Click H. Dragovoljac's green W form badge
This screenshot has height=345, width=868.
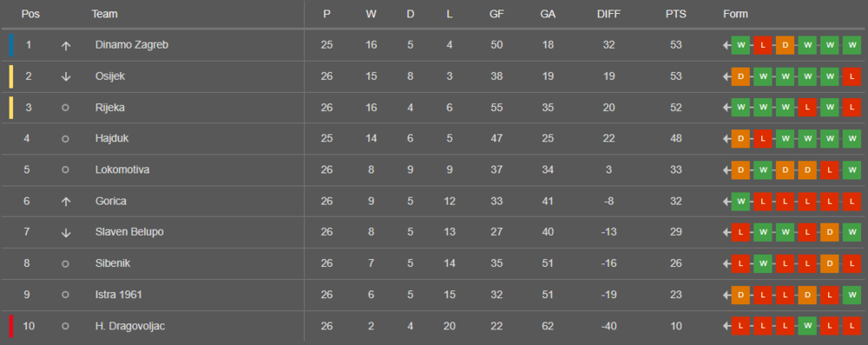click(x=807, y=326)
